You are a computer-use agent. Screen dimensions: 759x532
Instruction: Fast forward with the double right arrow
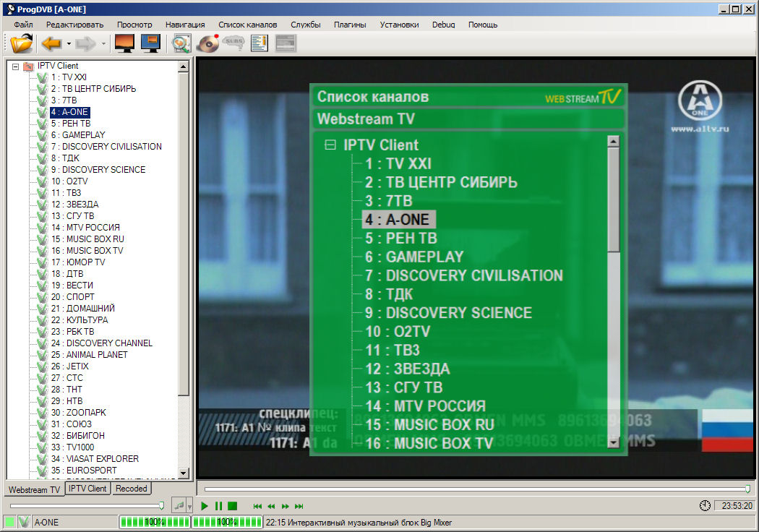coord(285,507)
